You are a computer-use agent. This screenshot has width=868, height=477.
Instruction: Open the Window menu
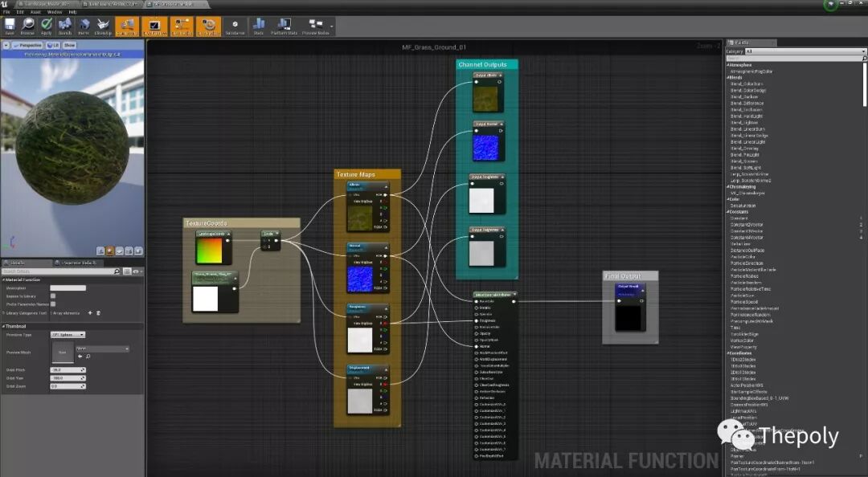click(x=55, y=11)
